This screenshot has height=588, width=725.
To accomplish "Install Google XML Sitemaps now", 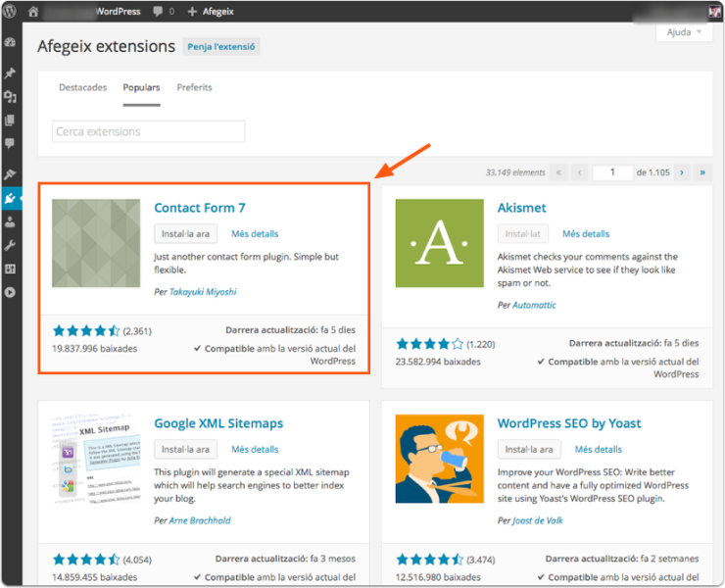I will point(185,449).
